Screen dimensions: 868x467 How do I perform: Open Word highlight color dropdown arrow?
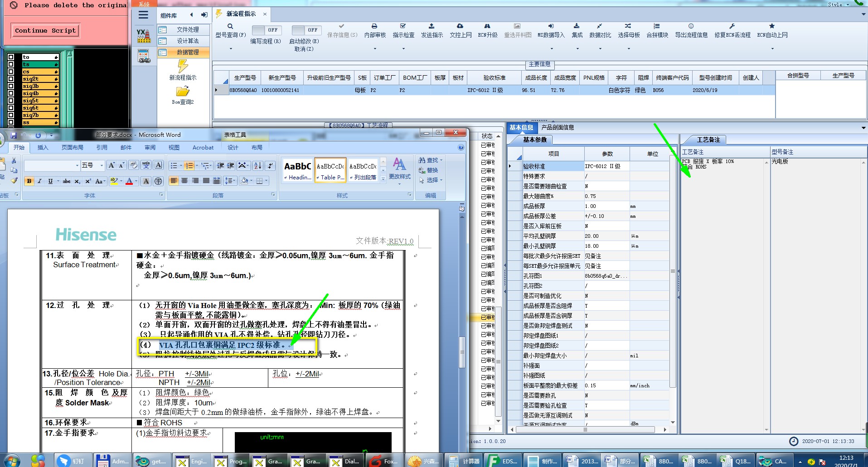tap(121, 181)
